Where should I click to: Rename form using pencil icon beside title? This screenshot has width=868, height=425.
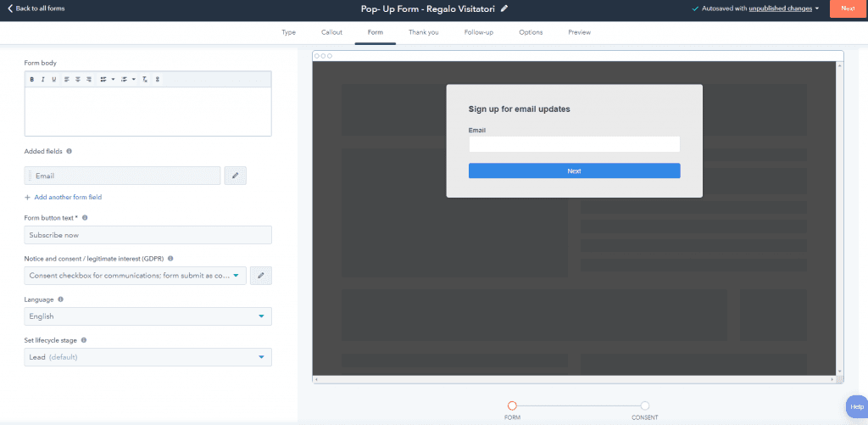[504, 8]
